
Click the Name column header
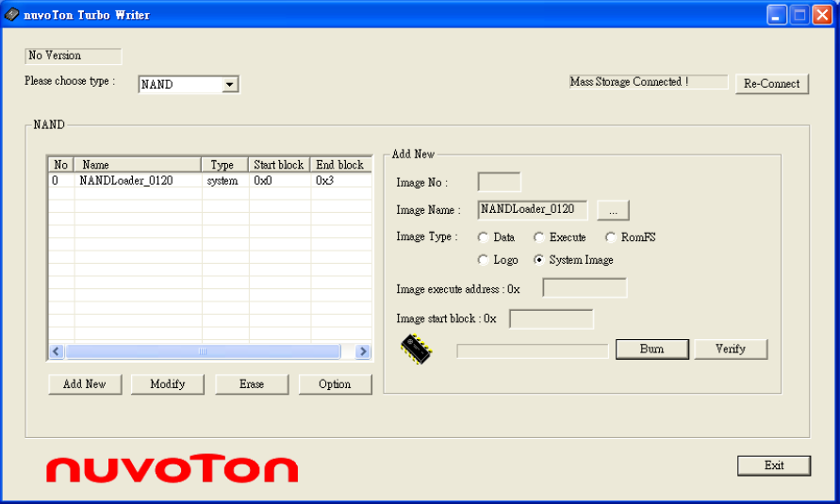(138, 165)
